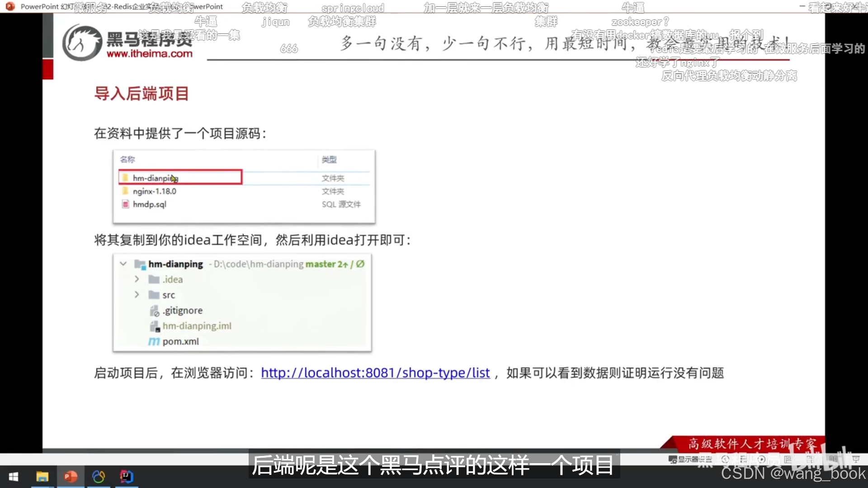The image size is (868, 488).
Task: Open the see-all-slides grid icon
Action: 811,460
